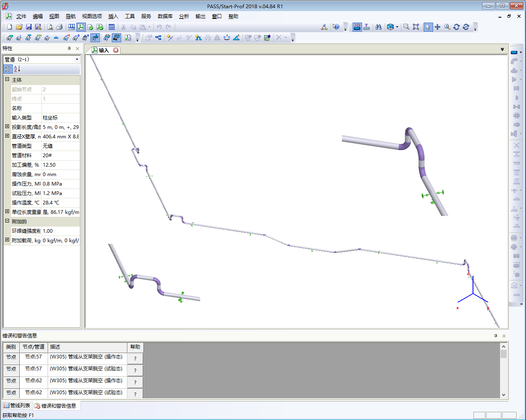
Task: Toggle the categorized view in properties panel
Action: pyautogui.click(x=8, y=69)
